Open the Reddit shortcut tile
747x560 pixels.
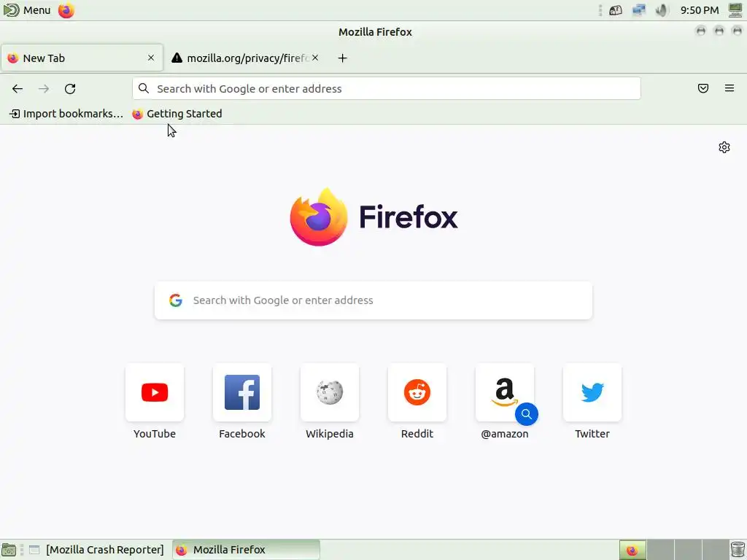pos(417,402)
